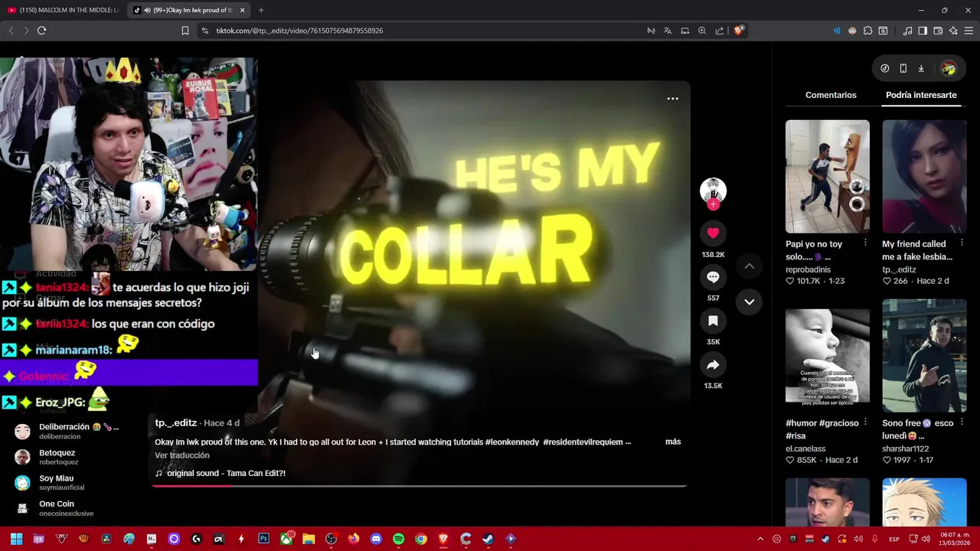Go to the previous video with up arrow

click(x=750, y=266)
